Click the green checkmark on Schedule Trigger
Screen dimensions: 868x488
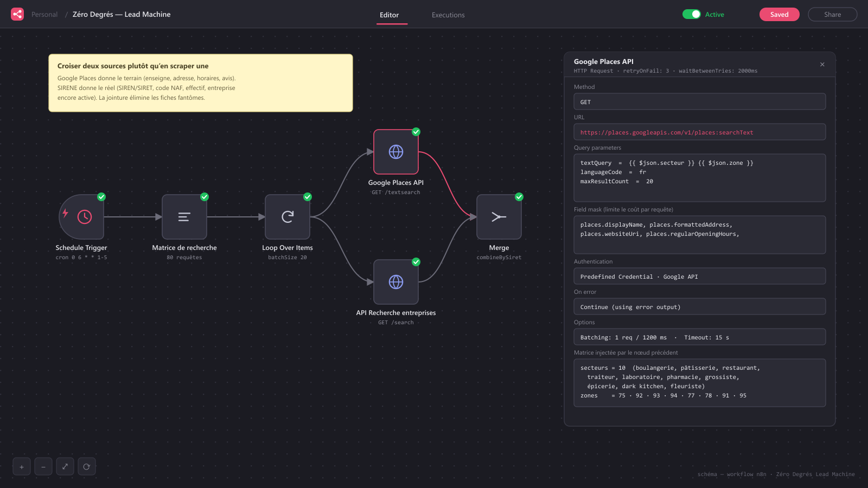(x=101, y=197)
